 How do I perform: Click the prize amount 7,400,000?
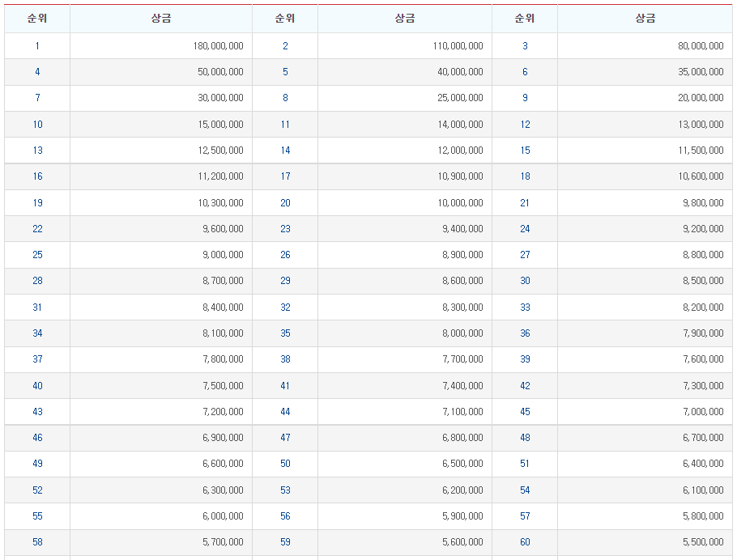pyautogui.click(x=462, y=386)
